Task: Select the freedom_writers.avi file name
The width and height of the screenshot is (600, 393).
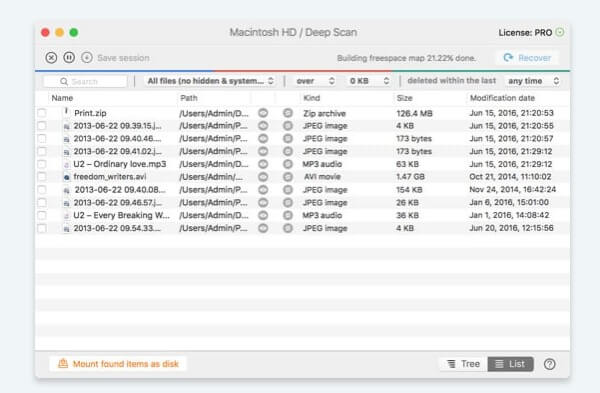Action: coord(110,177)
